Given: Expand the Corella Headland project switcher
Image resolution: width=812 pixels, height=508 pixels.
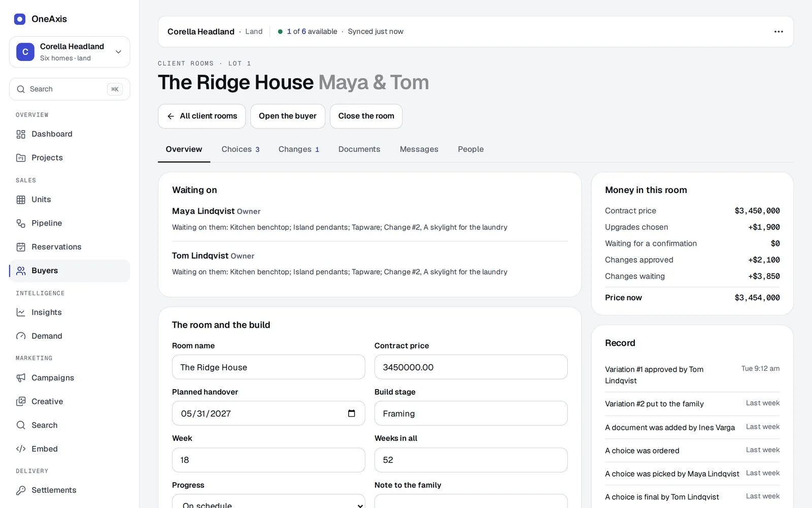Looking at the screenshot, I should tap(70, 52).
